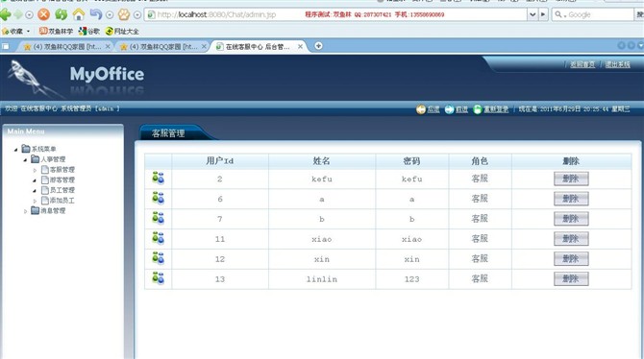Click the user icon in row Id 7
The width and height of the screenshot is (644, 359).
[x=159, y=218]
